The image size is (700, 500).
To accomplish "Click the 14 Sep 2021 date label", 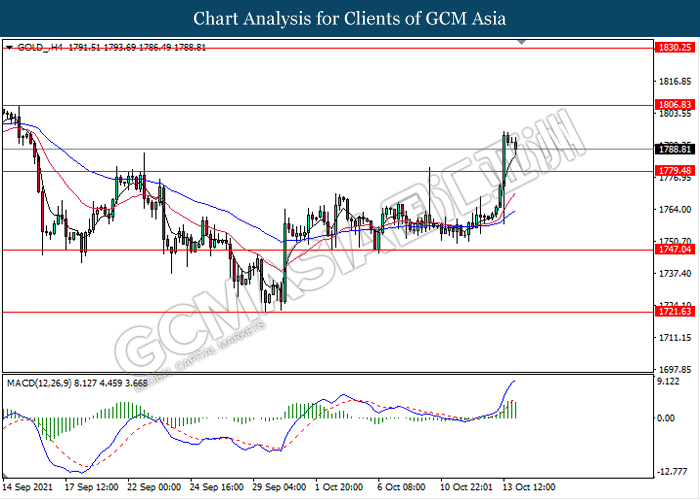I will tap(28, 487).
